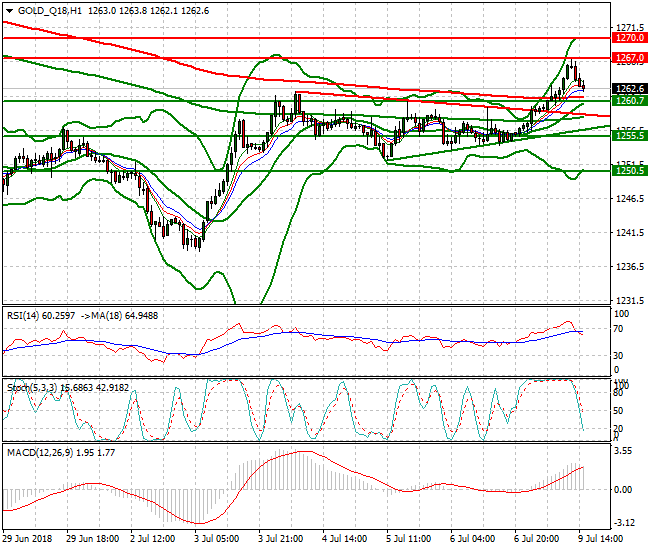Select the GOLD_Q18,H1 symbol title
650x550 pixels.
[x=50, y=11]
